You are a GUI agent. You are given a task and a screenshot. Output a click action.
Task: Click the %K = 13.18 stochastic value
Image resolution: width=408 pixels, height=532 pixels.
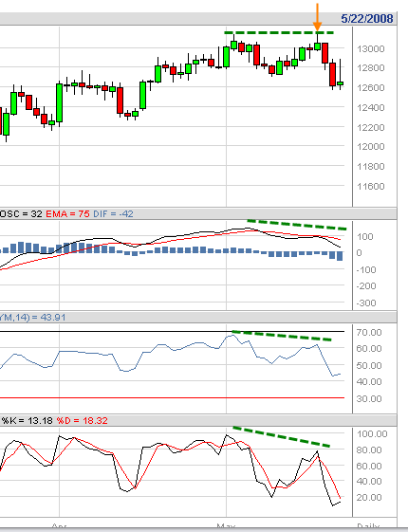point(28,421)
